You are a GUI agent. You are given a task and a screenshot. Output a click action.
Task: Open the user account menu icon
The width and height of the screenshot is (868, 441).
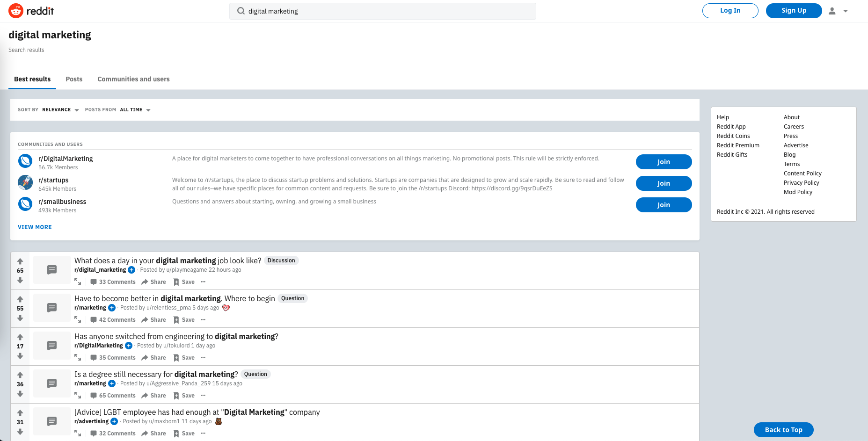coord(832,11)
